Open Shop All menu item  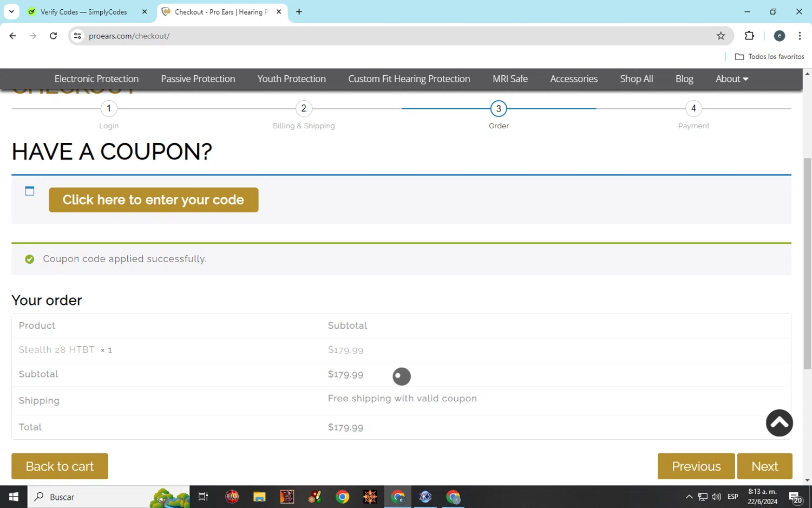(637, 79)
